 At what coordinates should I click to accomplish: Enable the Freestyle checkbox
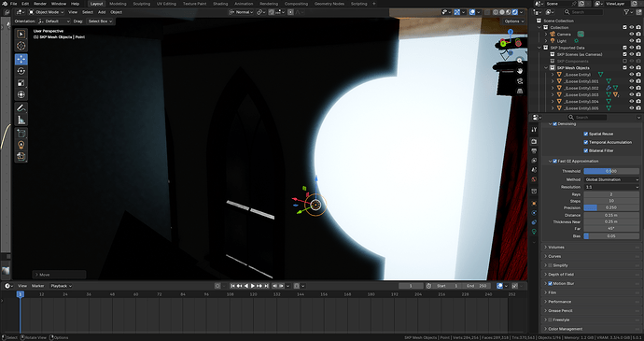coord(551,320)
